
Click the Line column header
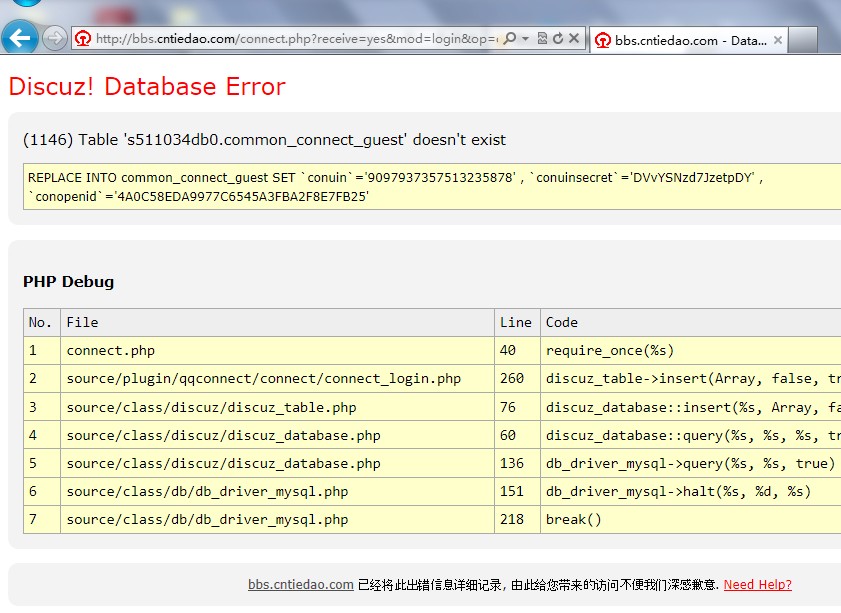click(517, 322)
